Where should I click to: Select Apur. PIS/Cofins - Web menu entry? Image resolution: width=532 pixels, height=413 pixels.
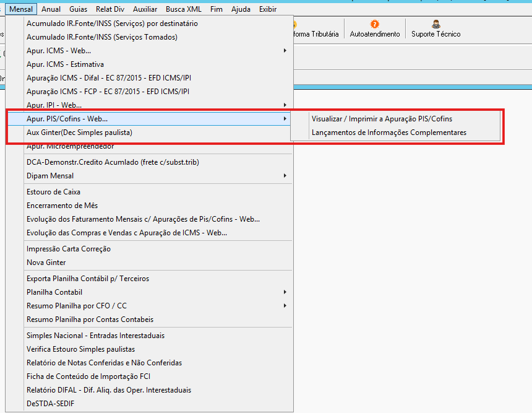point(149,119)
